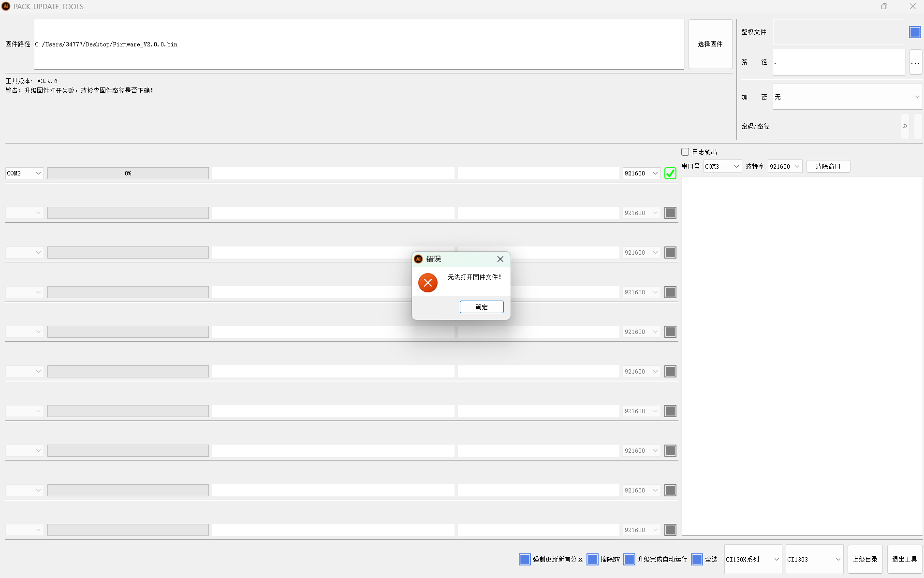The width and height of the screenshot is (924, 578).
Task: Toggle the 强制更新所有分区 checkbox
Action: pos(525,559)
